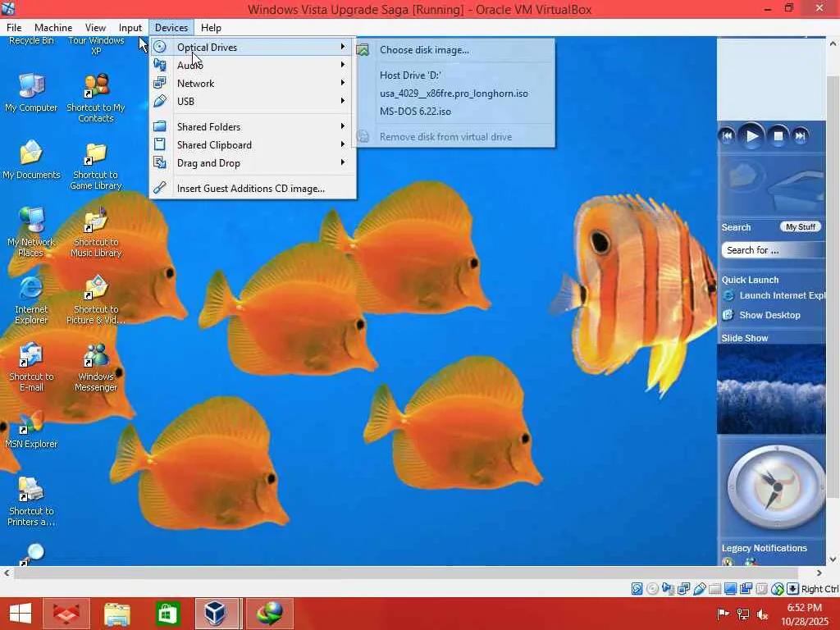Expand the USB submenu

252,101
